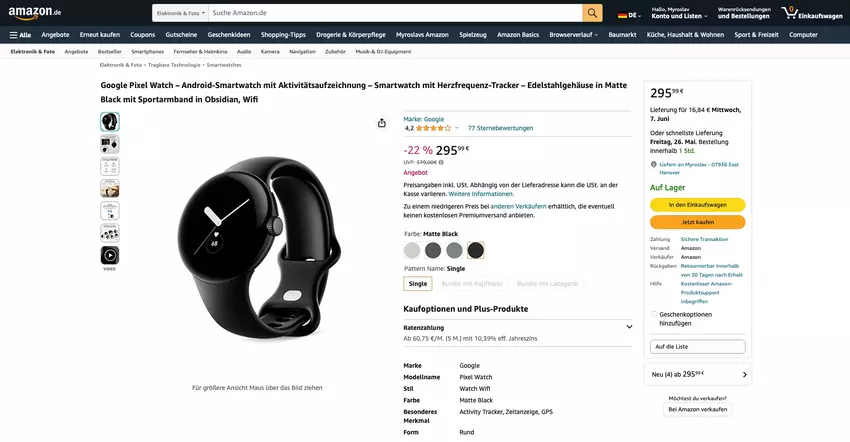Add item via In den Einkaufswagen
The image size is (850, 442).
[697, 205]
